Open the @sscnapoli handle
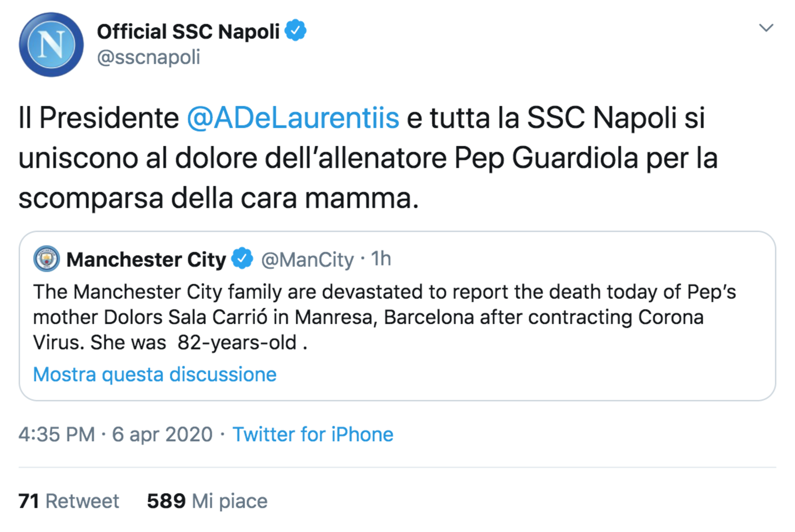 pyautogui.click(x=149, y=57)
